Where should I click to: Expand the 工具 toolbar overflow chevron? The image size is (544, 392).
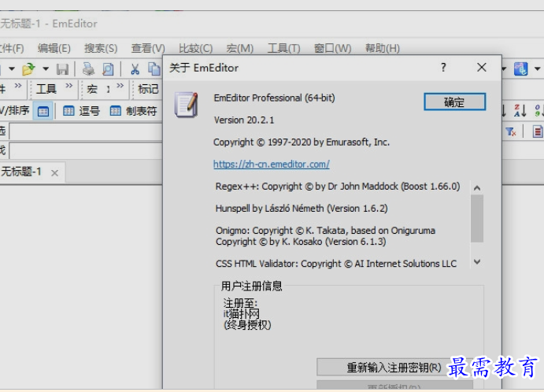tap(69, 85)
